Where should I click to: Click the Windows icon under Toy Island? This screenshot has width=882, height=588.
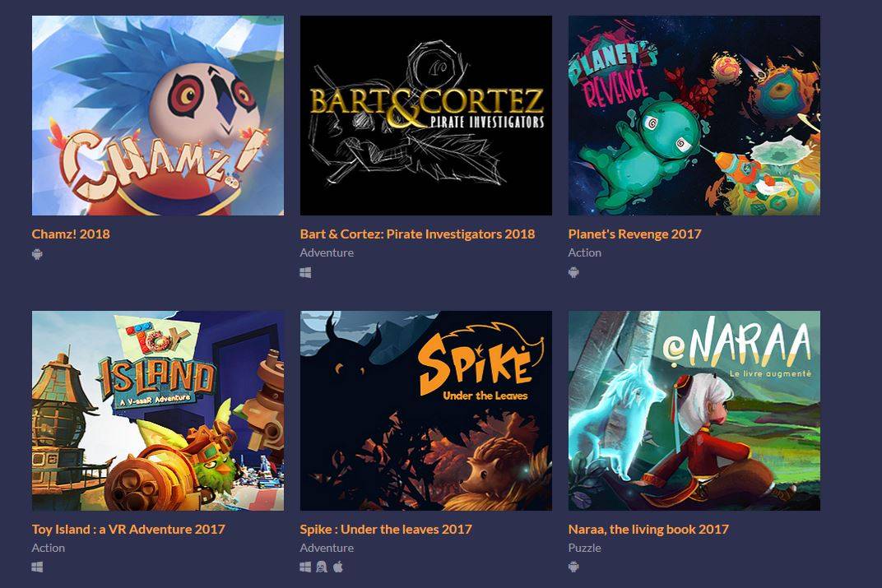(x=37, y=567)
